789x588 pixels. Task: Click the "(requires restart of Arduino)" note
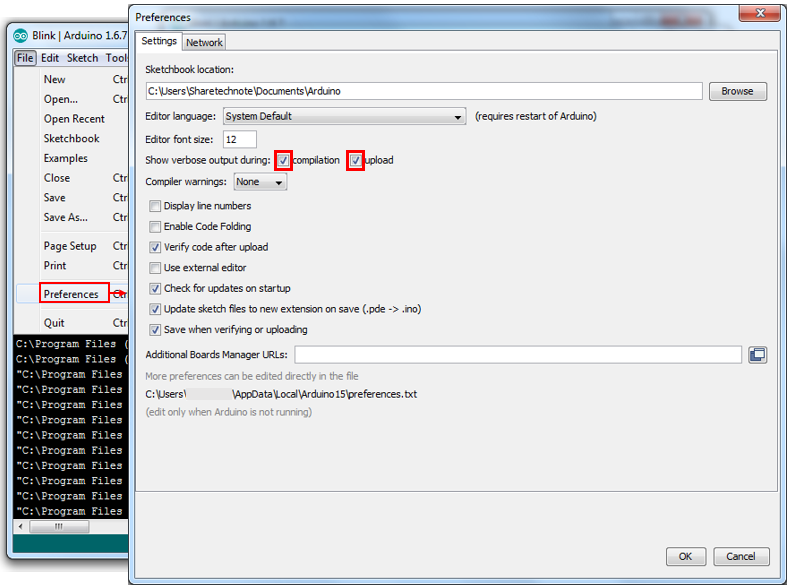coord(535,117)
